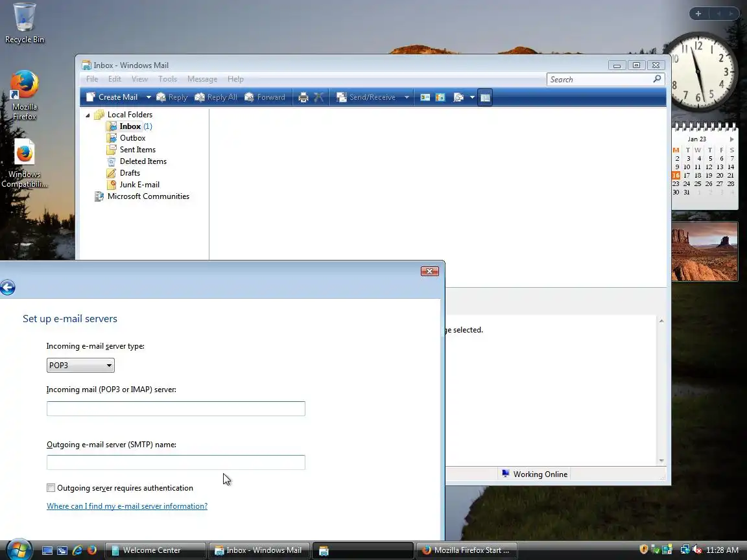The image size is (747, 560).
Task: Click preview pane scrollbar down arrow
Action: 661,460
